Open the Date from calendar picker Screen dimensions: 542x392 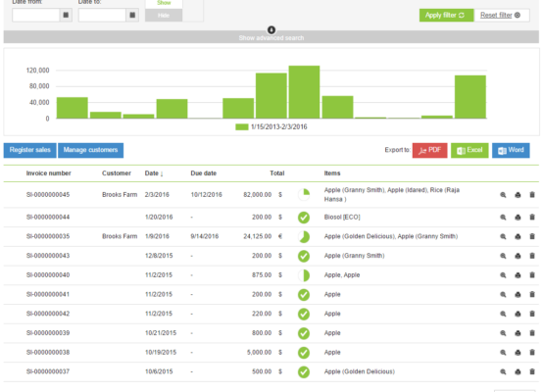coord(66,16)
